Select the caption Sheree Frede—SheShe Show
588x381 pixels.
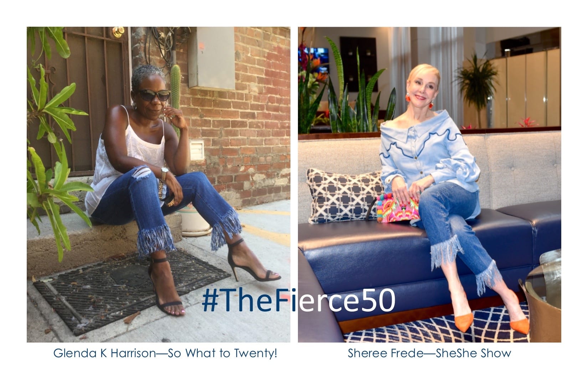[x=429, y=354]
